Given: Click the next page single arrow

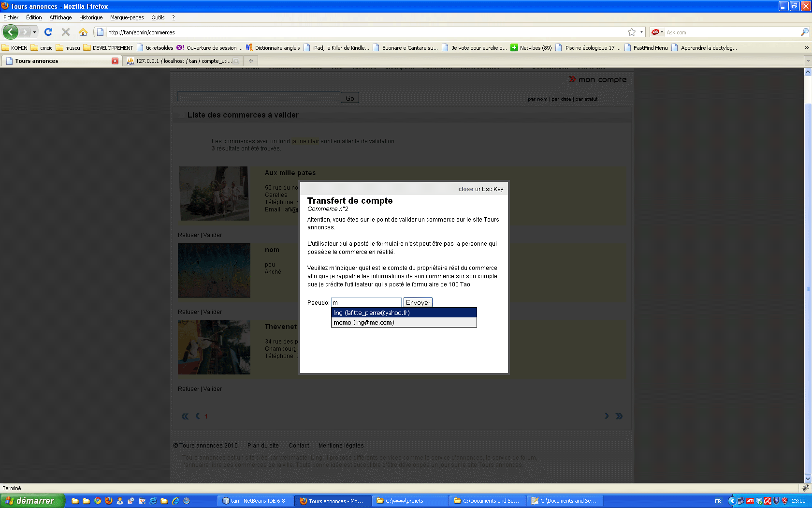Looking at the screenshot, I should (x=606, y=416).
